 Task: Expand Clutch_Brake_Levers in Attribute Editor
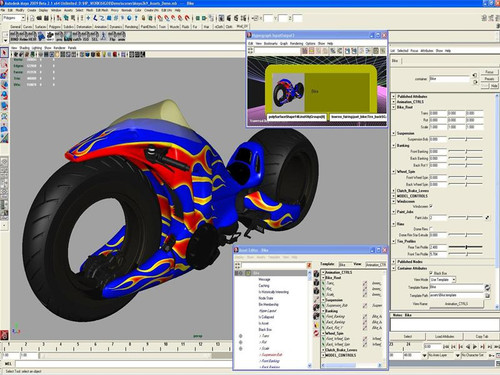[x=394, y=191]
